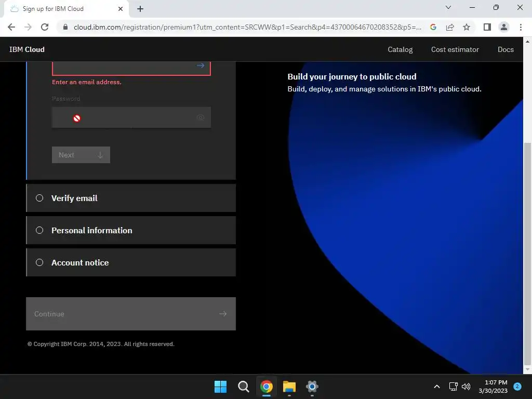Open notifications badge in taskbar
Screen dimensions: 532x399
click(517, 387)
